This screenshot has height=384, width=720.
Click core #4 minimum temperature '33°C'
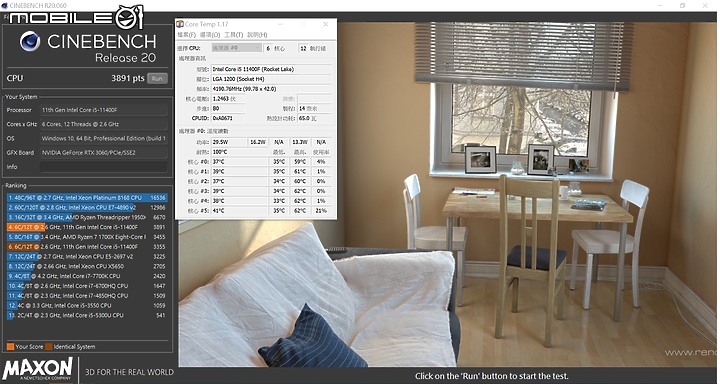(279, 201)
